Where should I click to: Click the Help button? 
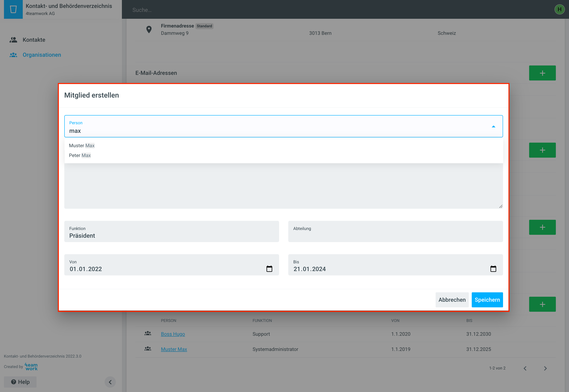tap(20, 382)
